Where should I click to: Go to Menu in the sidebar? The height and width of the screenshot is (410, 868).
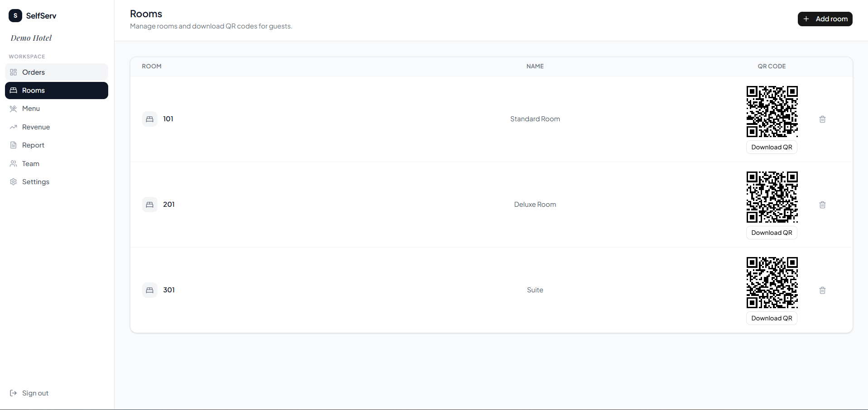tap(57, 109)
